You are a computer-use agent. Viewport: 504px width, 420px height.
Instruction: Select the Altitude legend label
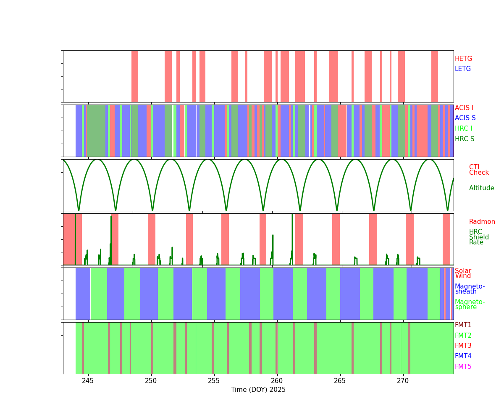click(x=482, y=188)
